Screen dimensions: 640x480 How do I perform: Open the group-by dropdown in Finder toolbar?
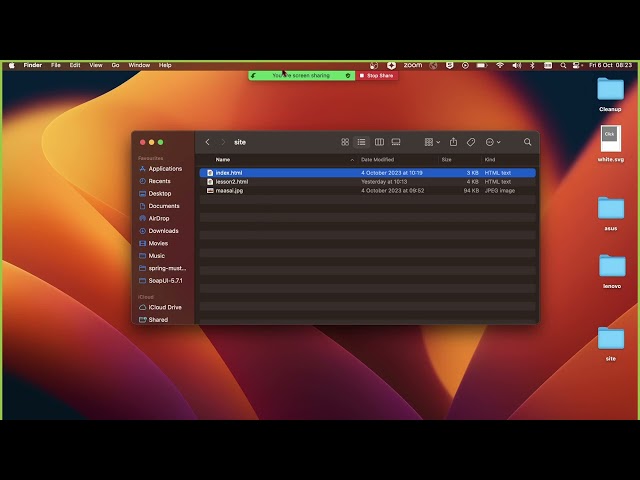(432, 142)
